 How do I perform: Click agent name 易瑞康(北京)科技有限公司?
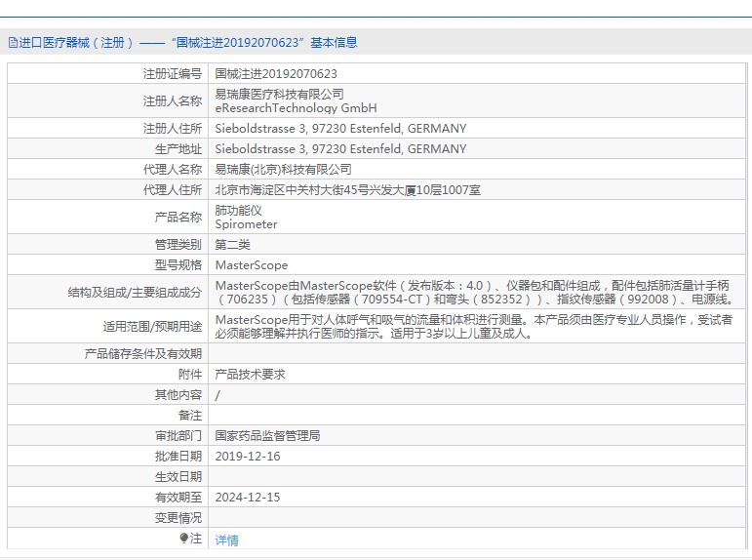pyautogui.click(x=283, y=170)
